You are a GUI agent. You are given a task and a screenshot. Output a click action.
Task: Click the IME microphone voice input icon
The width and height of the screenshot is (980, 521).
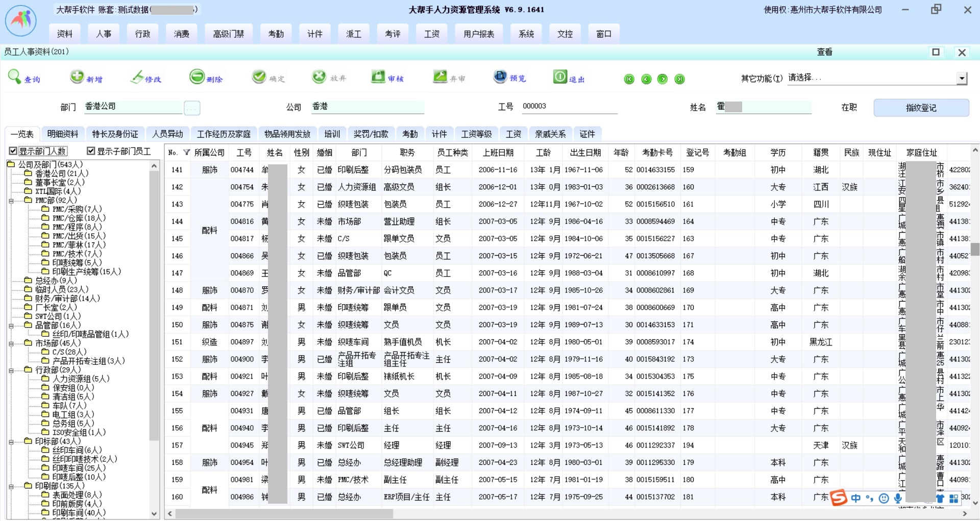tap(898, 499)
